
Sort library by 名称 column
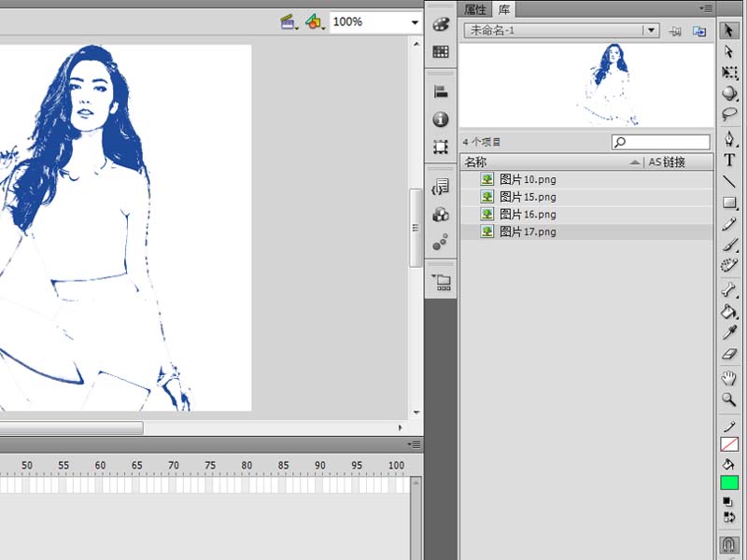pos(475,162)
